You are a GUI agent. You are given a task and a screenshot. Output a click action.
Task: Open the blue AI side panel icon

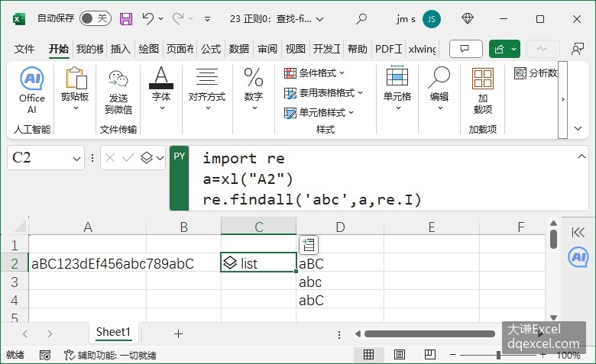tap(578, 257)
